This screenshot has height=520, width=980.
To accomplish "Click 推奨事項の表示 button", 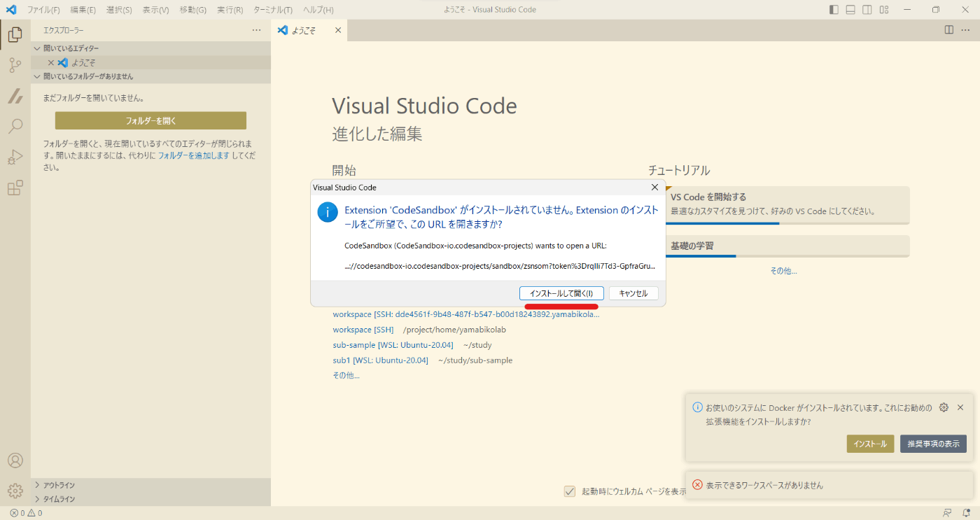I will click(933, 444).
